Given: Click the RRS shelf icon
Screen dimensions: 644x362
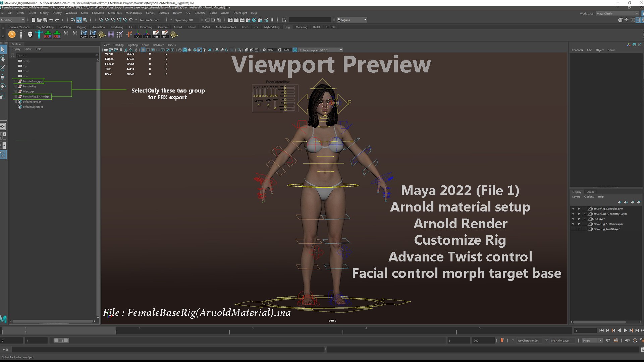Looking at the screenshot, I should (57, 34).
